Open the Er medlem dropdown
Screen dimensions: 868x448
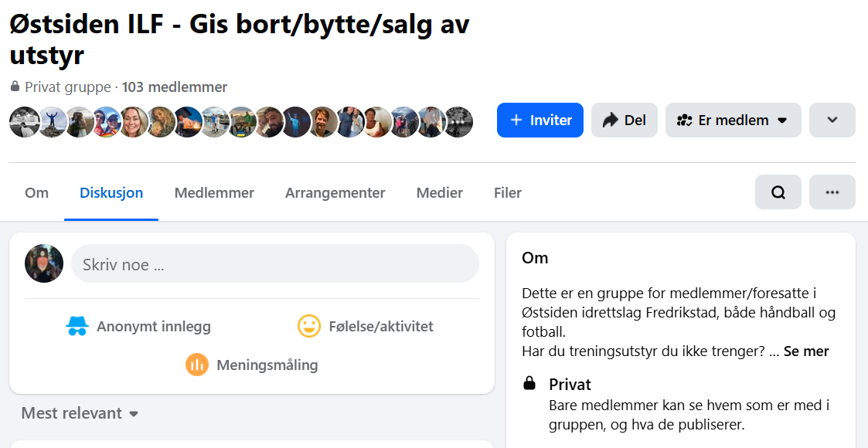point(733,120)
